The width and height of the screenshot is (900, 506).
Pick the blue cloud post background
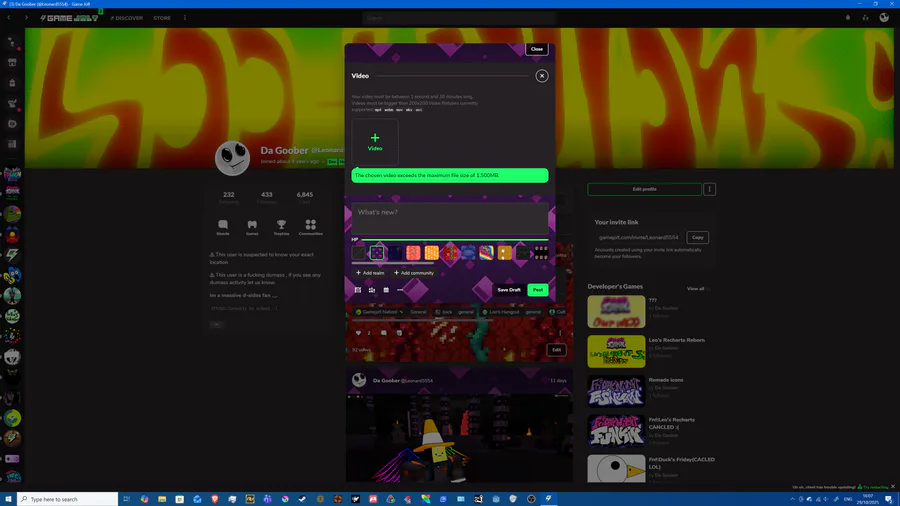click(468, 252)
